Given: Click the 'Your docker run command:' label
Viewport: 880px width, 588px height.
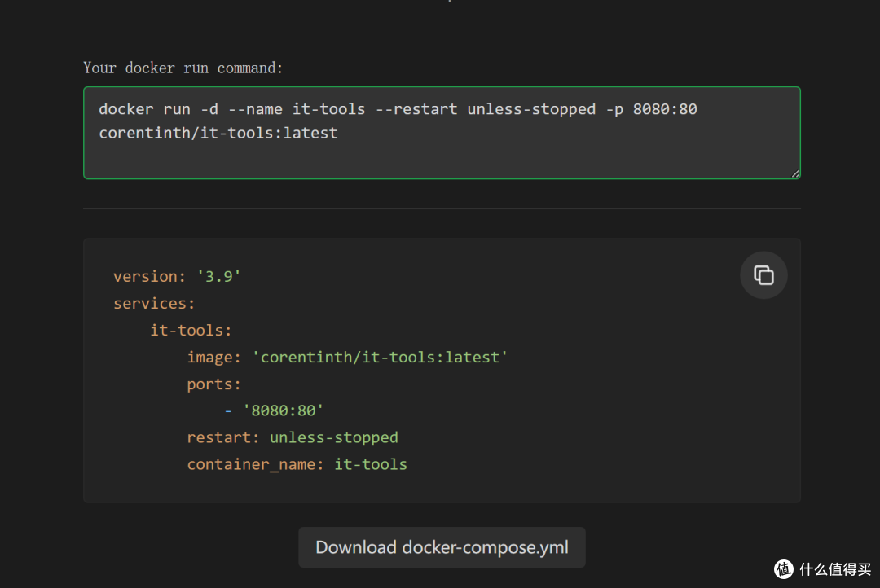Looking at the screenshot, I should click(182, 68).
